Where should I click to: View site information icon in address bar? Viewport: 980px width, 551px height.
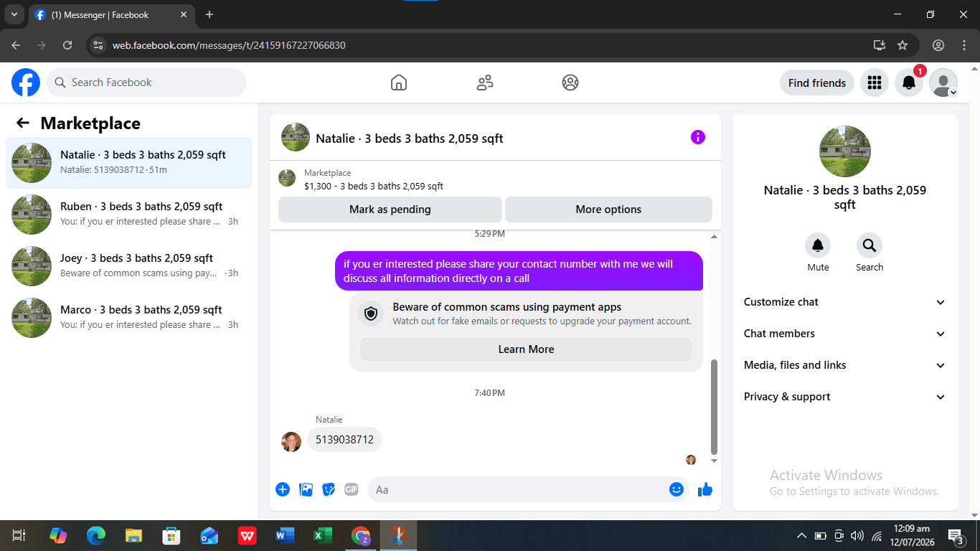click(x=99, y=45)
